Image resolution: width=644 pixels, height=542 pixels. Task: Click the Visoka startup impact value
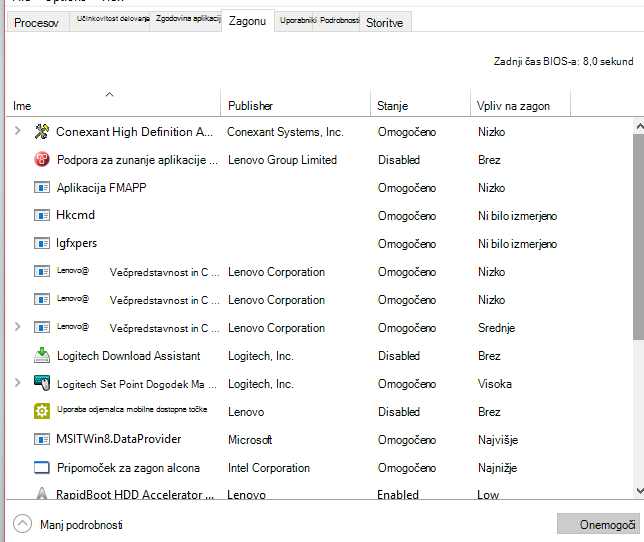(495, 384)
